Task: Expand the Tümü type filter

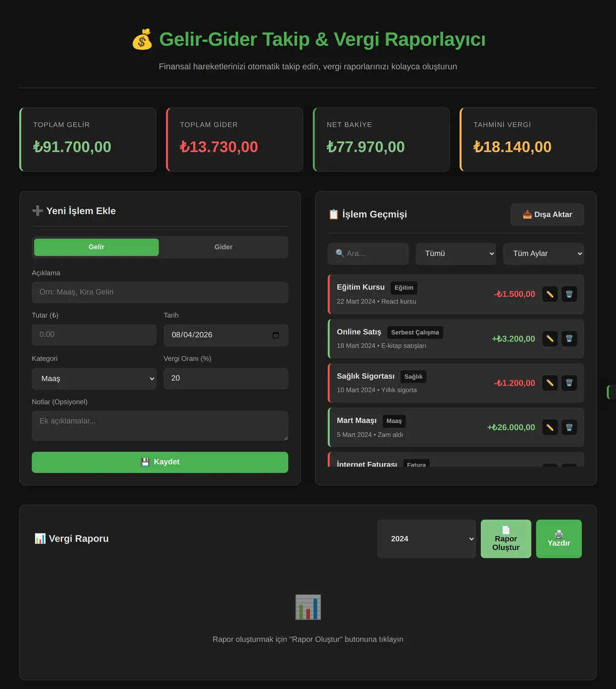Action: click(456, 254)
